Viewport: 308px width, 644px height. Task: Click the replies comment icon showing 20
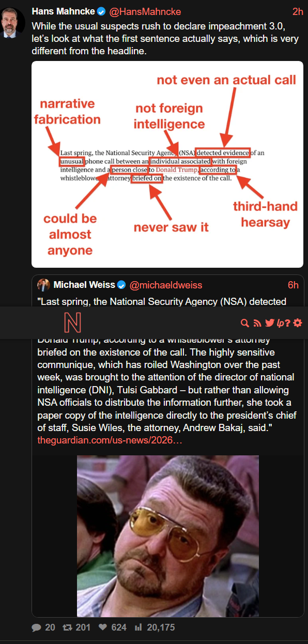(x=36, y=627)
